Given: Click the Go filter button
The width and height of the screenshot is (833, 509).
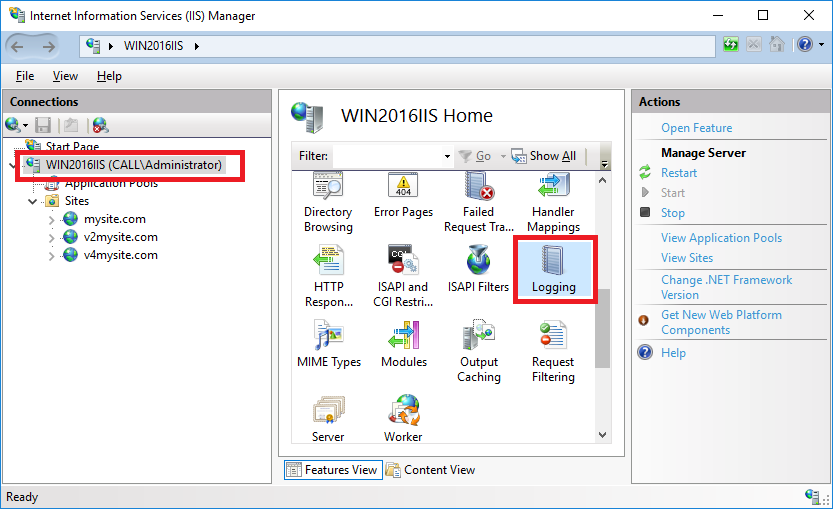Looking at the screenshot, I should pyautogui.click(x=475, y=156).
